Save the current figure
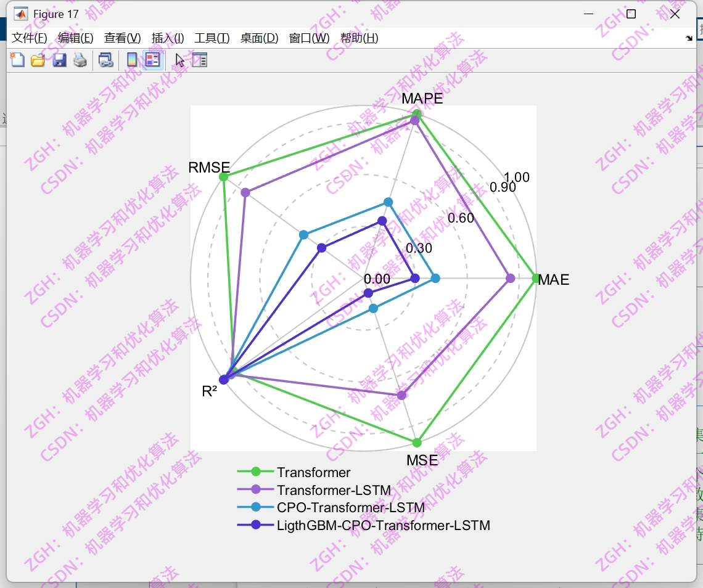Screen dimensions: 703x588 59,60
